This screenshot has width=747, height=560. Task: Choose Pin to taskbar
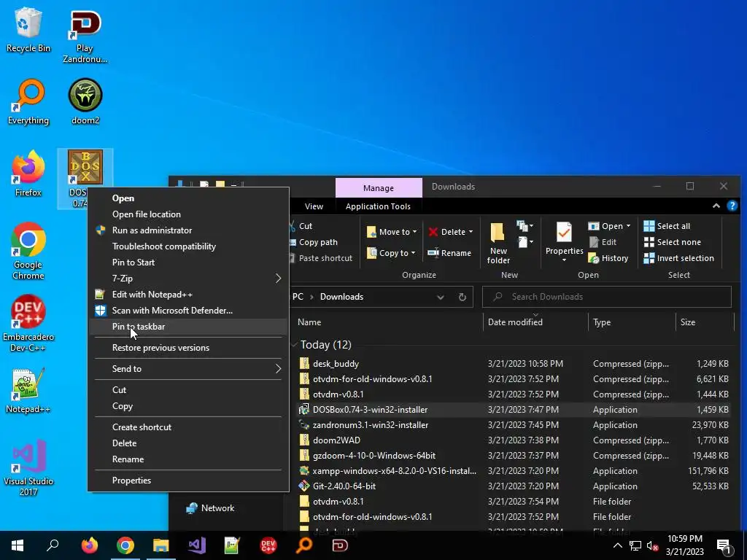[x=187, y=326]
